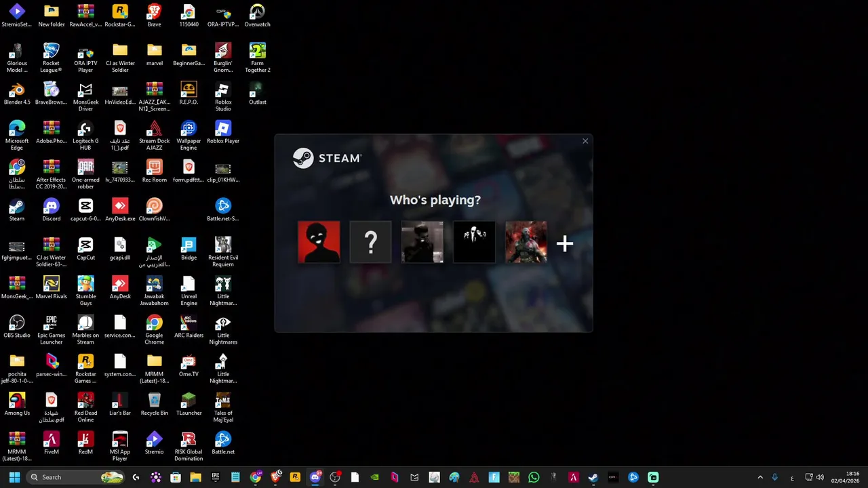Launch Blender 4.5 from desktop
This screenshot has width=868, height=488.
click(17, 94)
